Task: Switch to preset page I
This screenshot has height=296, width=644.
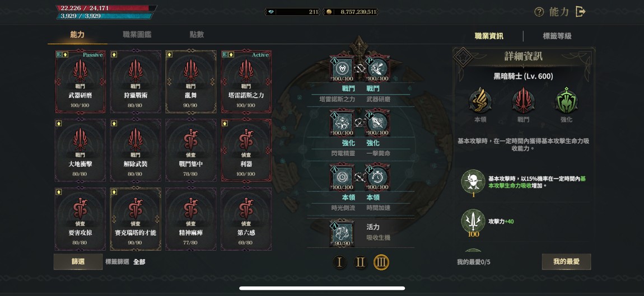Action: point(339,262)
